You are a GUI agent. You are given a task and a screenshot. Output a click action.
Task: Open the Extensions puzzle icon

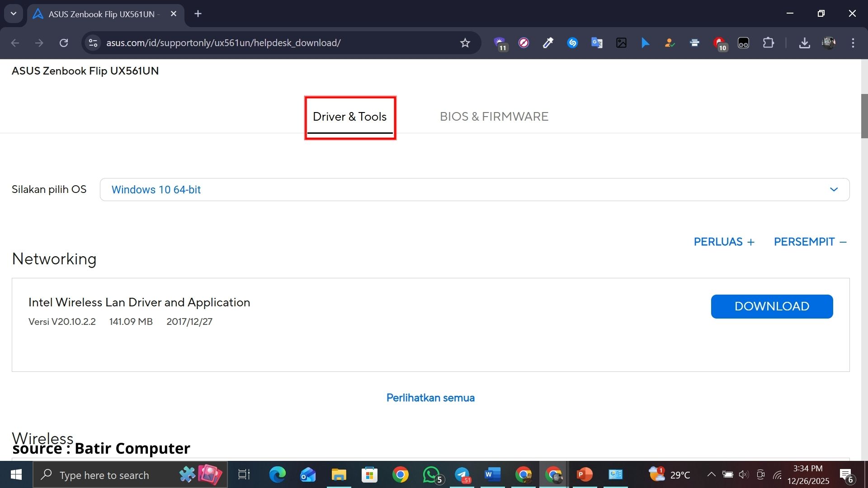[769, 43]
